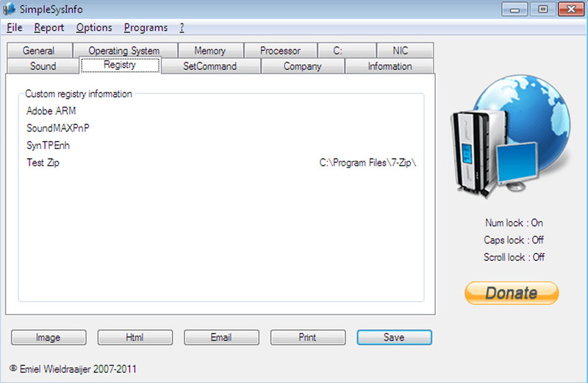588x383 pixels.
Task: Minimize the SimpleSysInfo window
Action: coord(515,10)
